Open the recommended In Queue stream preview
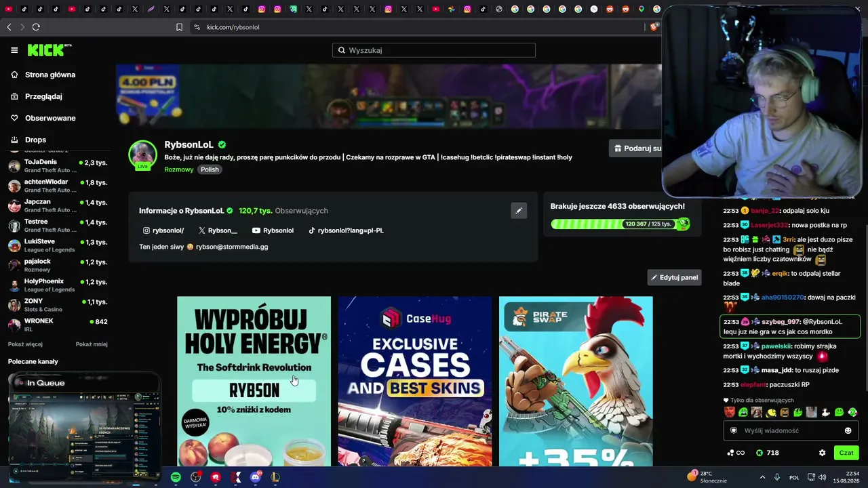The height and width of the screenshot is (488, 868). pyautogui.click(x=84, y=425)
